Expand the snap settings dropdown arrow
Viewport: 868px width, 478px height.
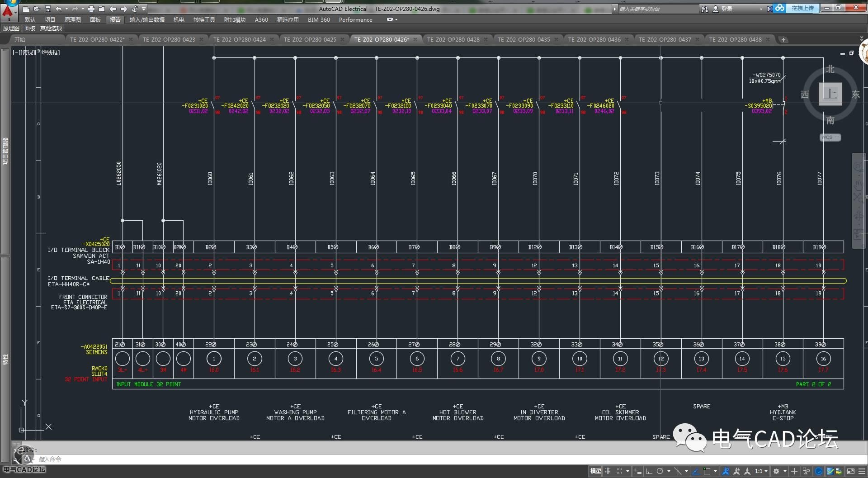pyautogui.click(x=627, y=471)
